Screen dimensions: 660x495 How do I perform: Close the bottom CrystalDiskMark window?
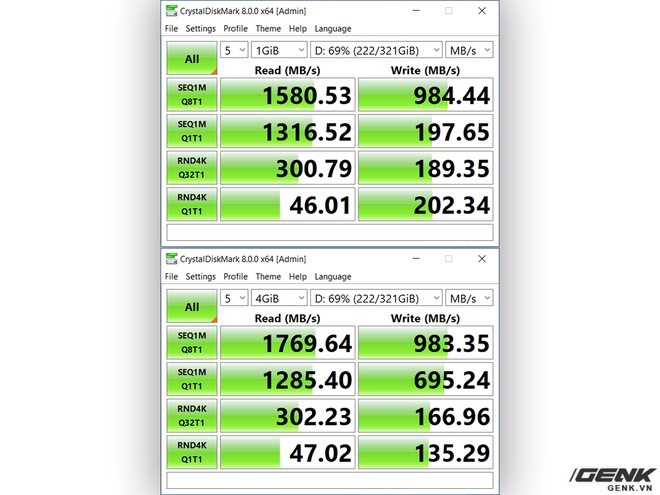coord(482,259)
